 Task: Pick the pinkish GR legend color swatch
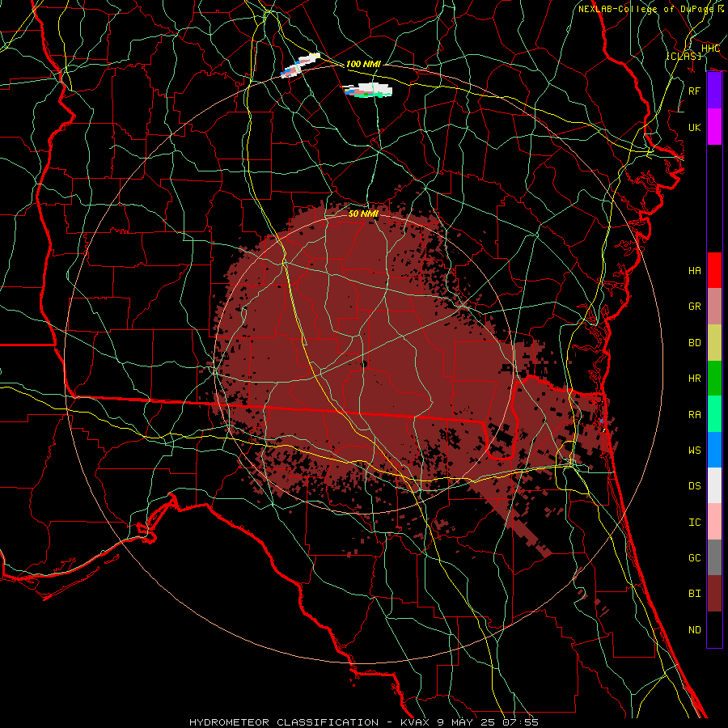(714, 307)
